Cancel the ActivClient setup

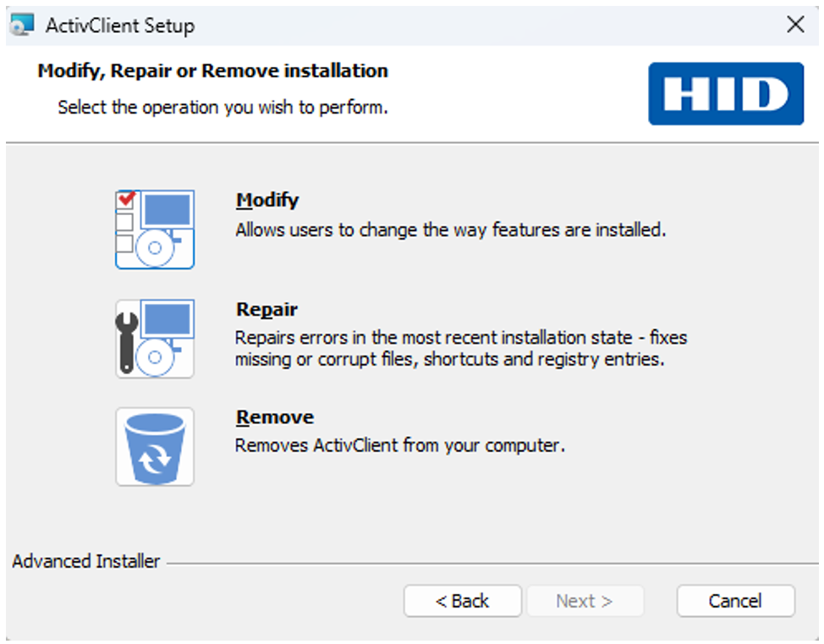[x=734, y=601]
